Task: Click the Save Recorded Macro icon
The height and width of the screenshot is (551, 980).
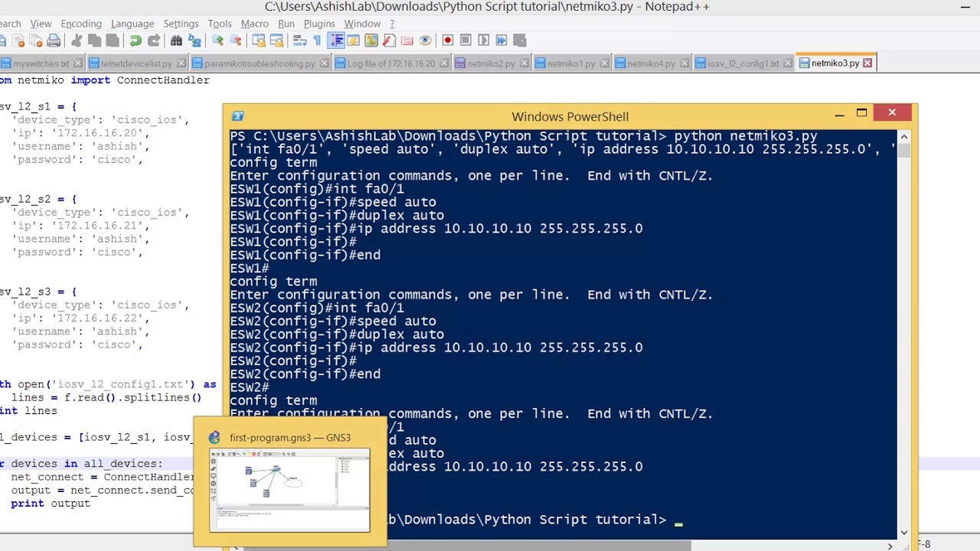Action: click(519, 40)
